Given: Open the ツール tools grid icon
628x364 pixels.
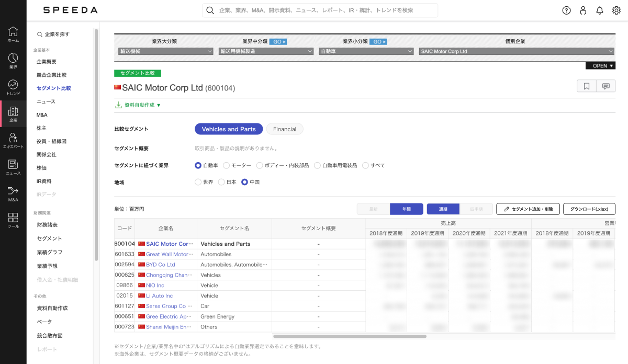Looking at the screenshot, I should pyautogui.click(x=13, y=220).
